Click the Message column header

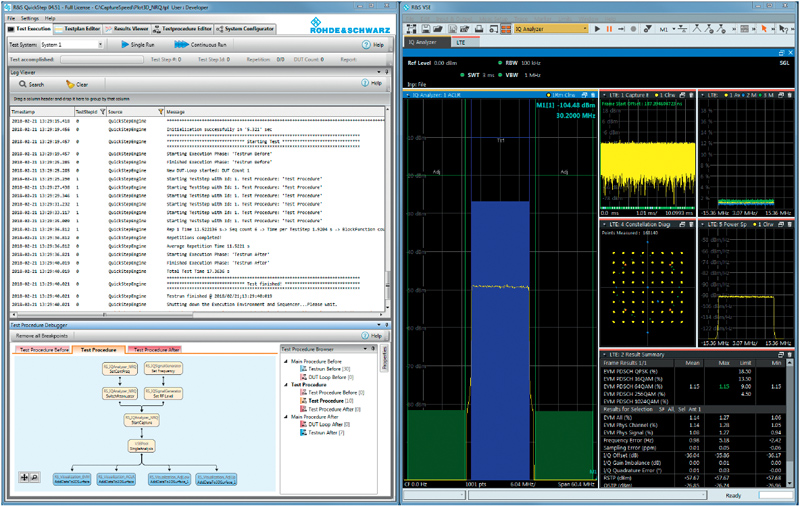tap(274, 111)
